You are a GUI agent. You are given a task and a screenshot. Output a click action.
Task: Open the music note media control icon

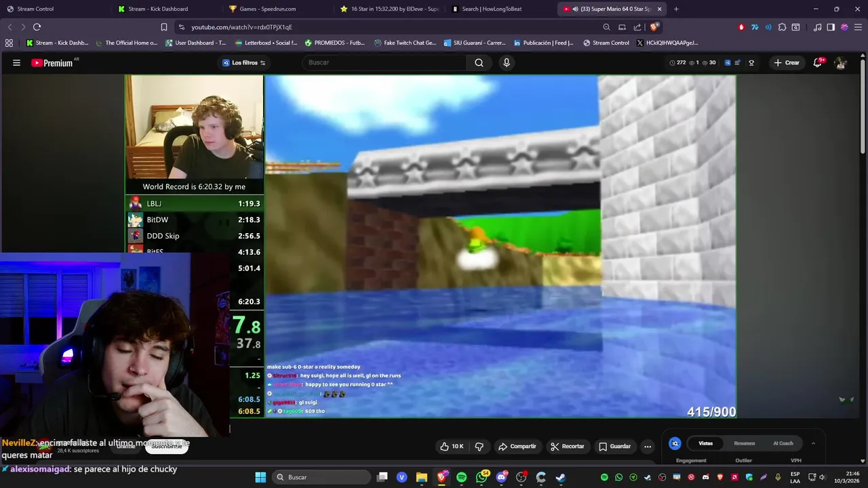[x=817, y=27]
